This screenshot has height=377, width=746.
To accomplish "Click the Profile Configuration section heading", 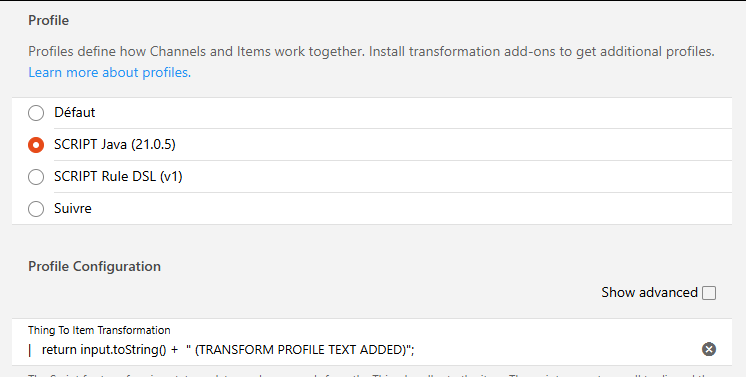I will 94,266.
